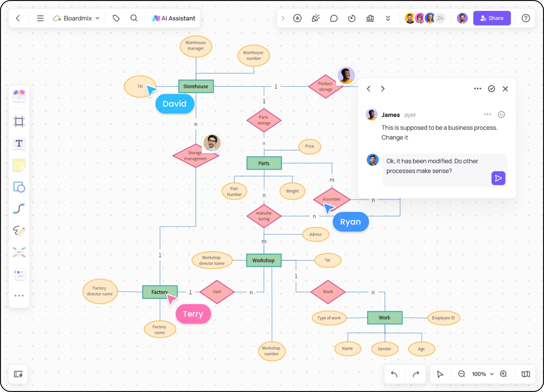Zoom out with the minus magnifier
544x392 pixels.
click(x=461, y=374)
